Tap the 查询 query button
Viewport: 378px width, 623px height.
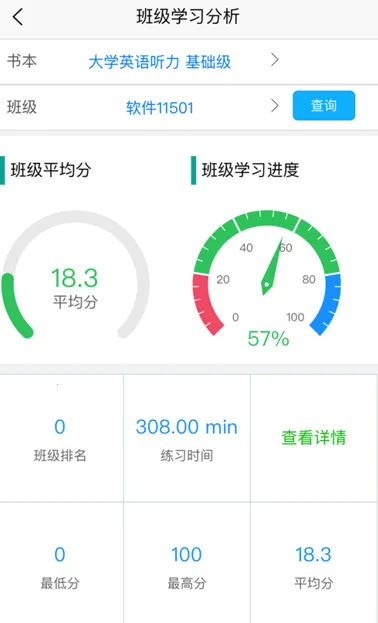pyautogui.click(x=324, y=105)
